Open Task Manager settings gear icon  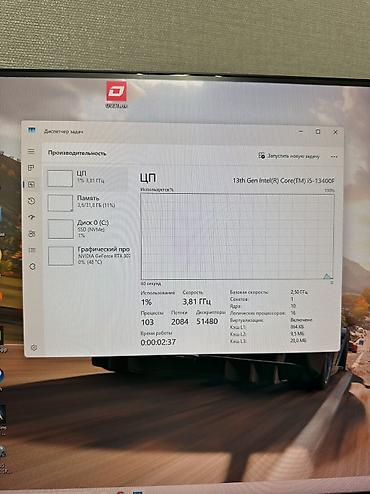click(x=34, y=348)
